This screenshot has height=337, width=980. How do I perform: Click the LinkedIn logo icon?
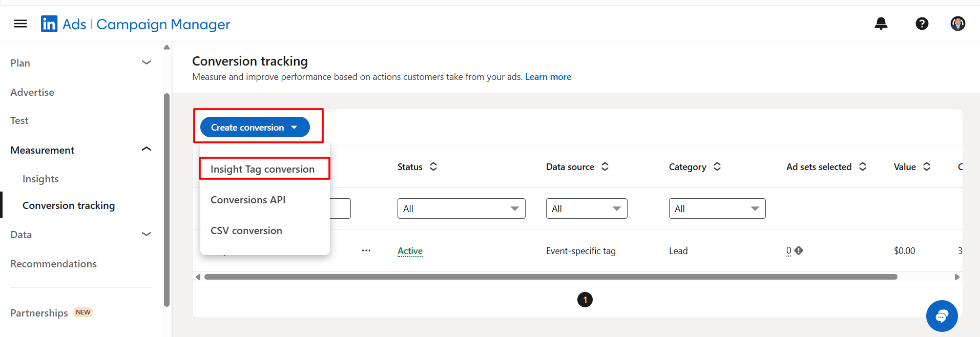point(49,24)
